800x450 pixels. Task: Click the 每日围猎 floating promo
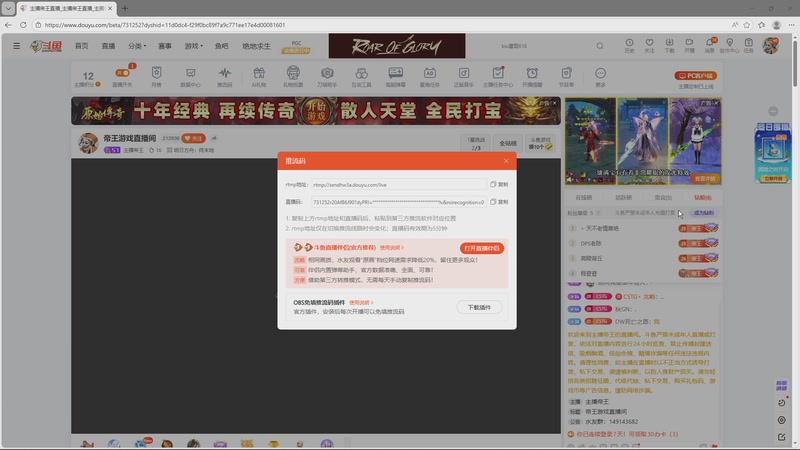773,153
